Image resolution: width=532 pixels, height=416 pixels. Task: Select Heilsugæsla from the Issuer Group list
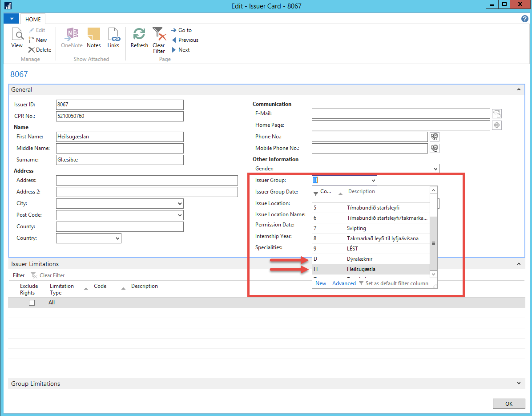[361, 269]
